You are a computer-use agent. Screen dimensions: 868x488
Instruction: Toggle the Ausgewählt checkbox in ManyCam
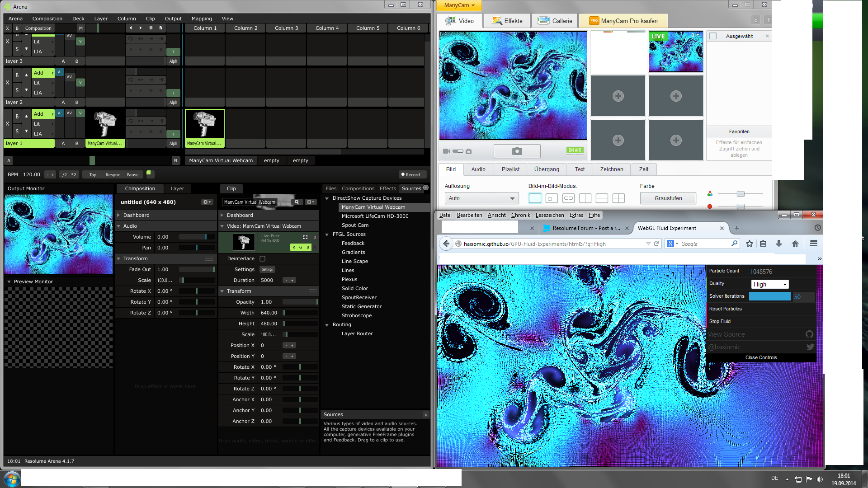[713, 36]
